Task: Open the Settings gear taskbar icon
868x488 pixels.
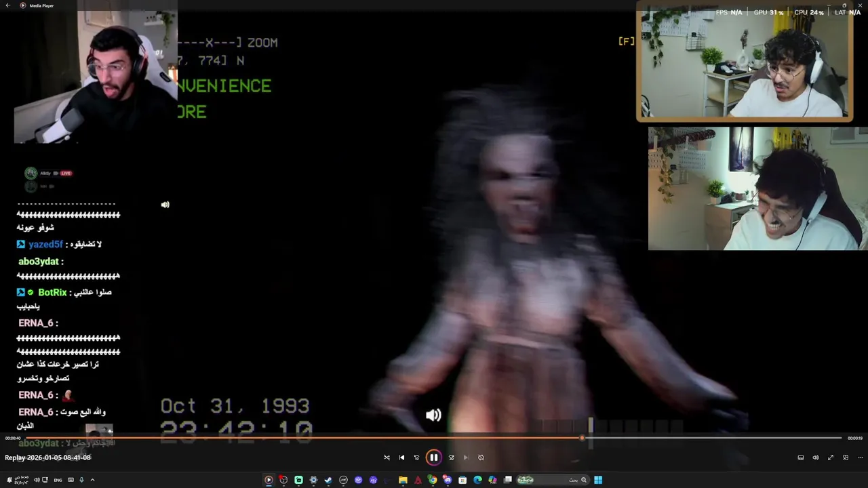Action: [313, 480]
